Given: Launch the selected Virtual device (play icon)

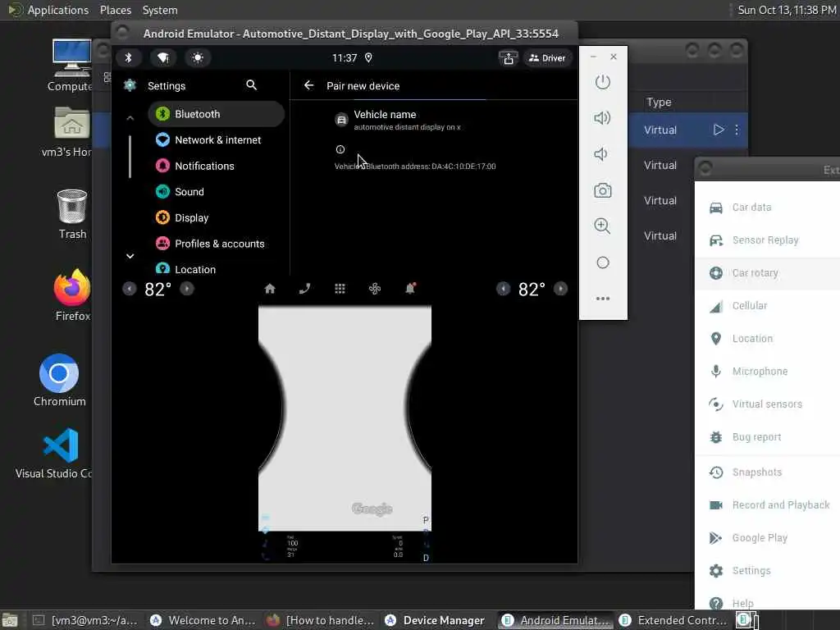Looking at the screenshot, I should [x=719, y=130].
